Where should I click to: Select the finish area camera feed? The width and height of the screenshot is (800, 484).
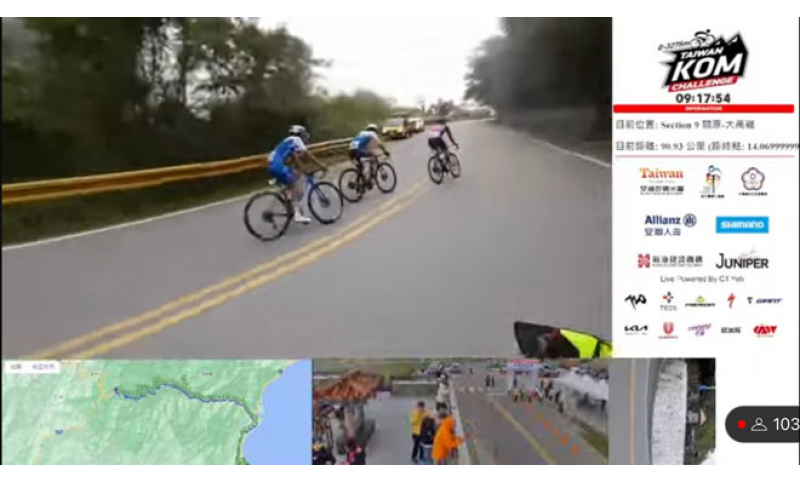[460, 412]
